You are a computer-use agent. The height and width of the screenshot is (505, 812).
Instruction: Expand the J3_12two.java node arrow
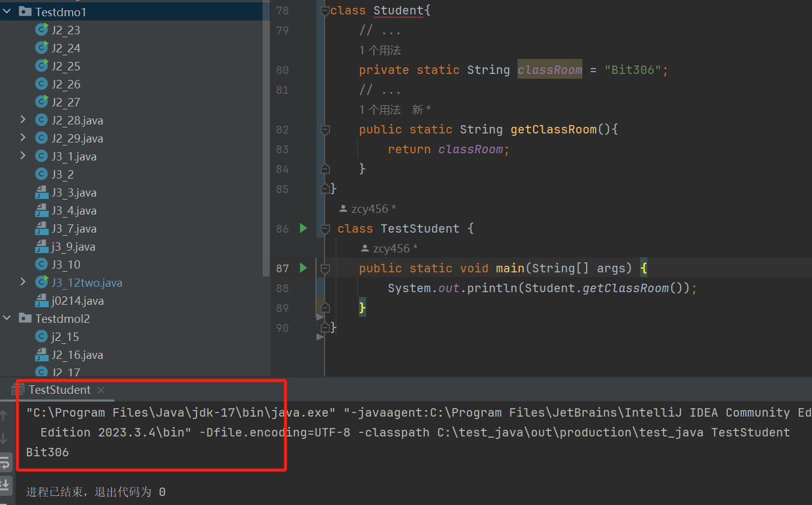pyautogui.click(x=23, y=282)
